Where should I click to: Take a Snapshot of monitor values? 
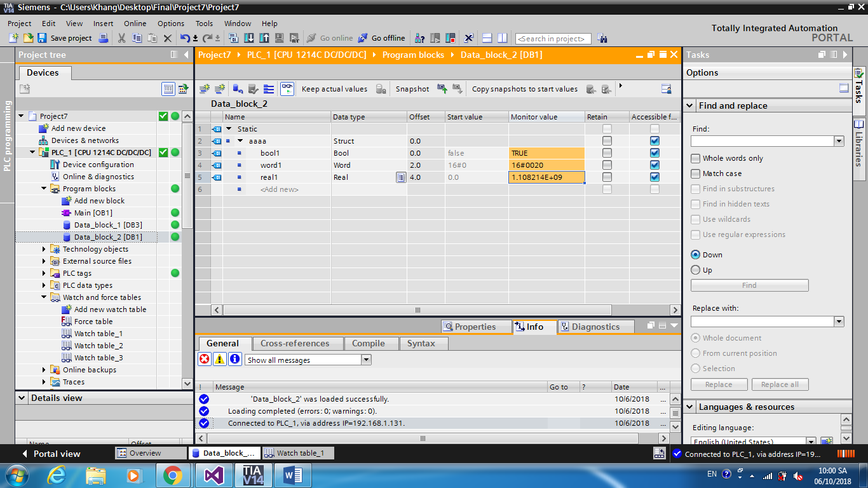pos(412,89)
